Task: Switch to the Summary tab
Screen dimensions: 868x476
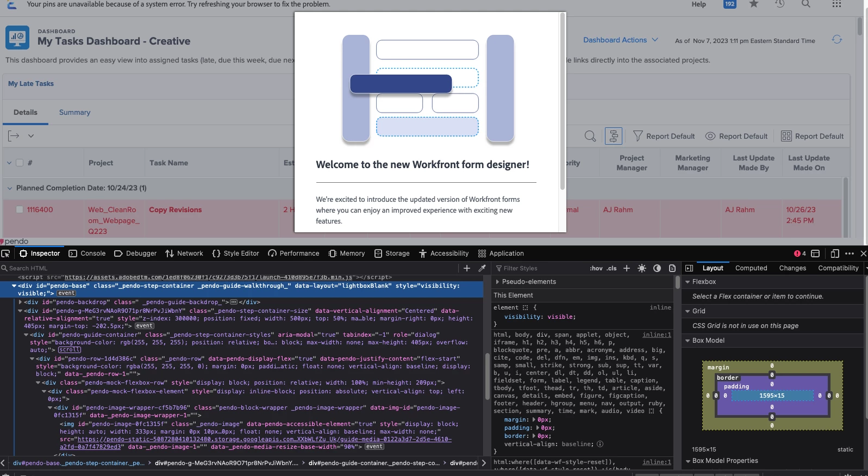Action: pyautogui.click(x=74, y=112)
